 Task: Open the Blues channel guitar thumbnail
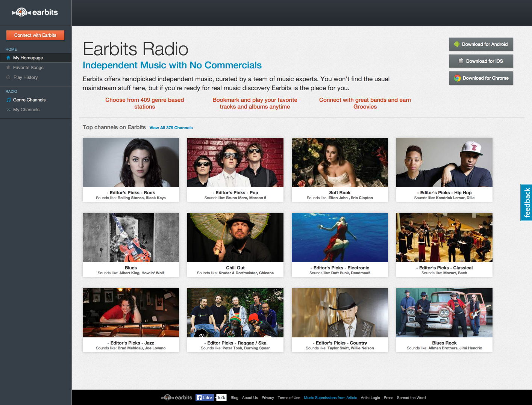131,237
